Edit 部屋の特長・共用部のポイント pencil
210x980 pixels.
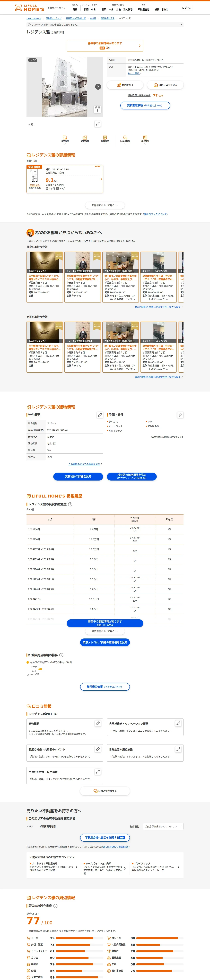coord(98,749)
